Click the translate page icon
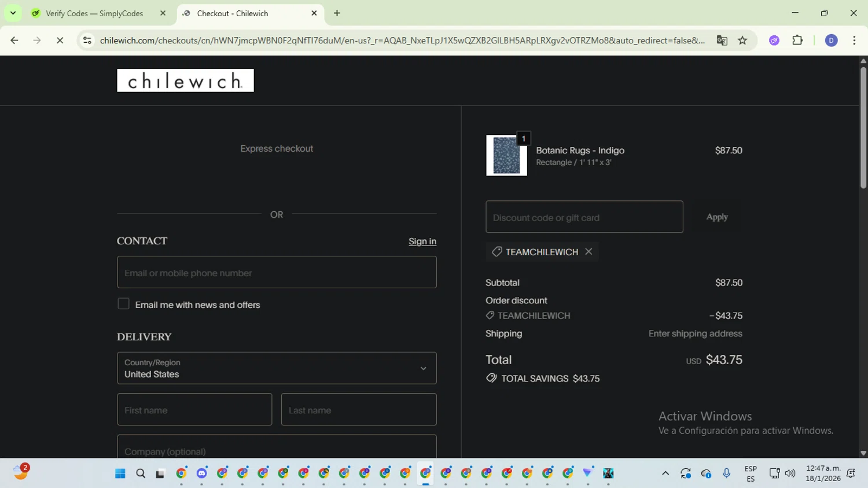 tap(722, 41)
